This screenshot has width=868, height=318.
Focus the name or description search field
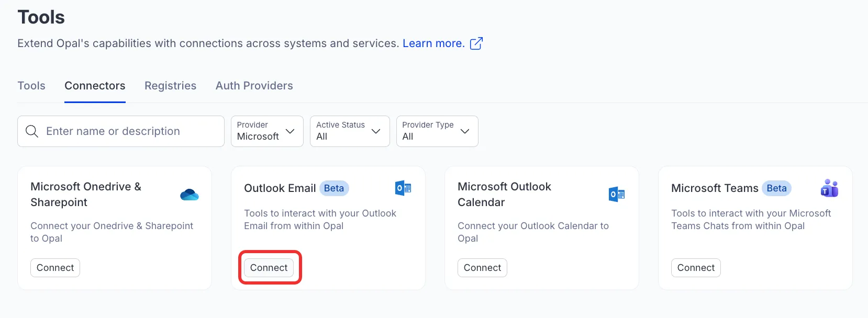point(121,131)
